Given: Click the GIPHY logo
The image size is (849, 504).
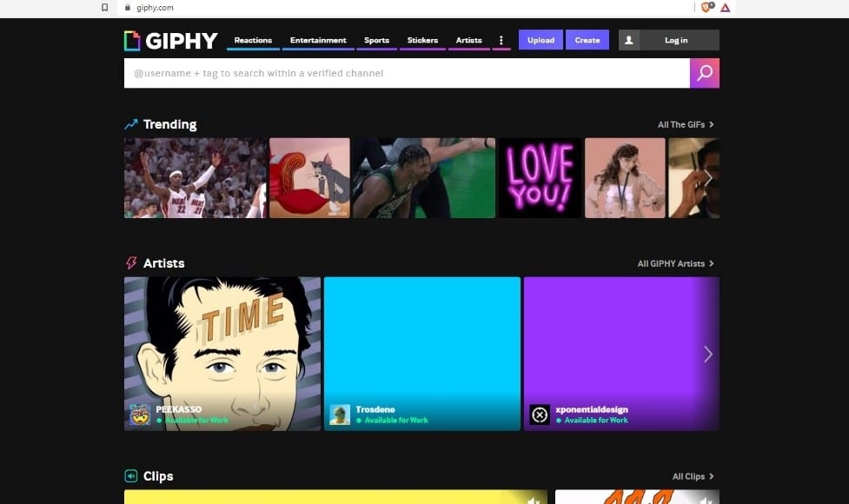Looking at the screenshot, I should pyautogui.click(x=170, y=41).
